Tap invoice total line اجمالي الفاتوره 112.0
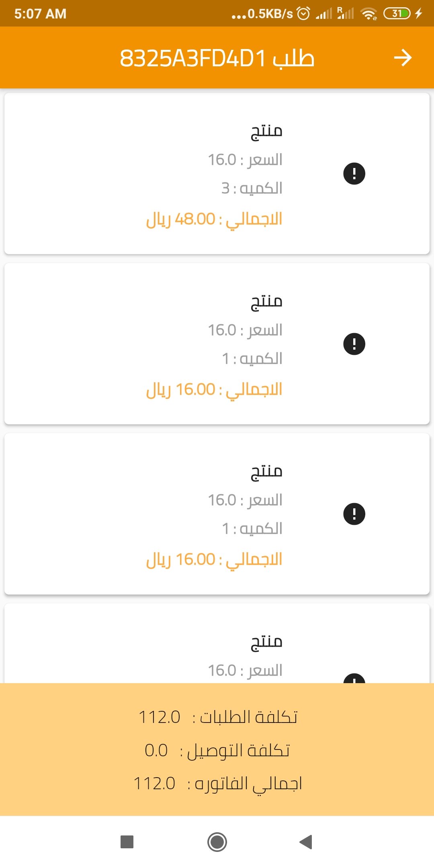Image resolution: width=434 pixels, height=868 pixels. click(x=217, y=784)
